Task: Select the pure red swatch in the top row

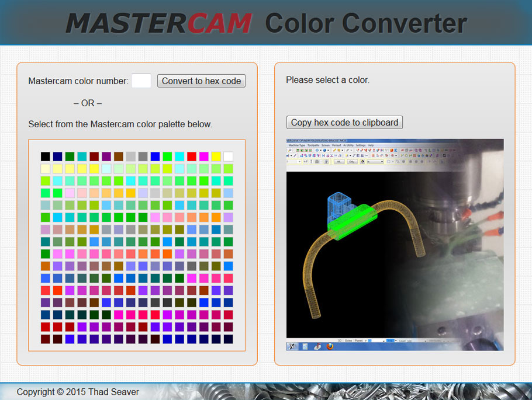Action: tap(192, 156)
